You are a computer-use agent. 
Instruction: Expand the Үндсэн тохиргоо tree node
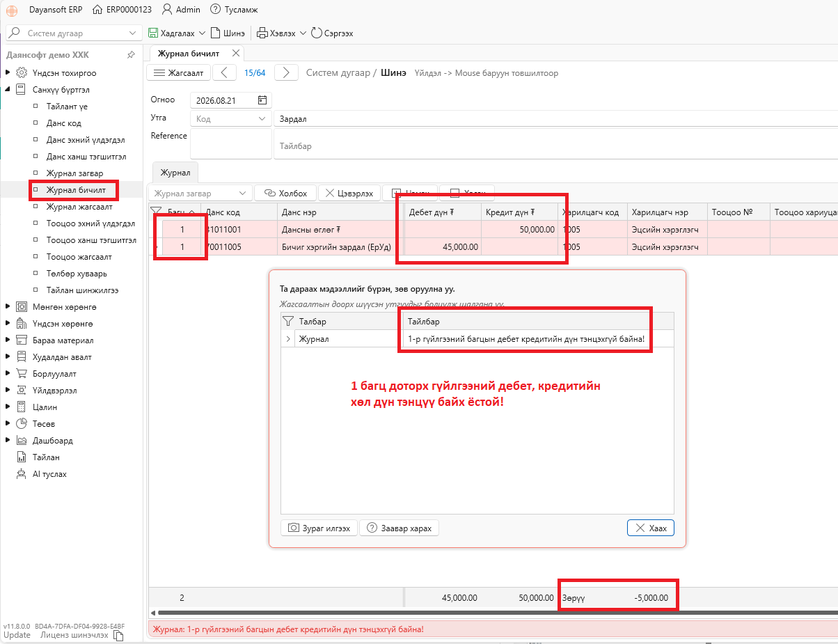tap(8, 72)
